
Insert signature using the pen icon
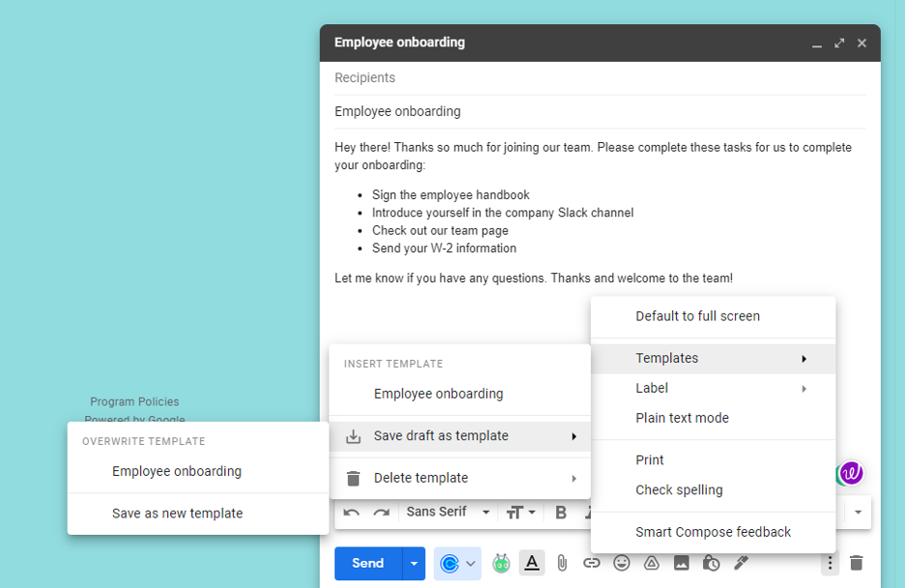coord(741,563)
